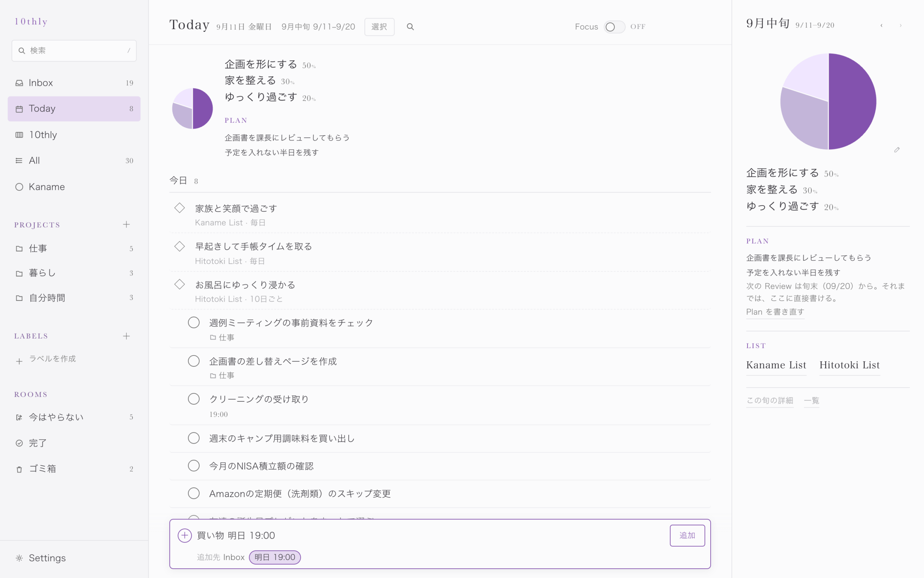Viewport: 924px width, 578px height.
Task: Go to next period with right chevron
Action: pos(900,26)
